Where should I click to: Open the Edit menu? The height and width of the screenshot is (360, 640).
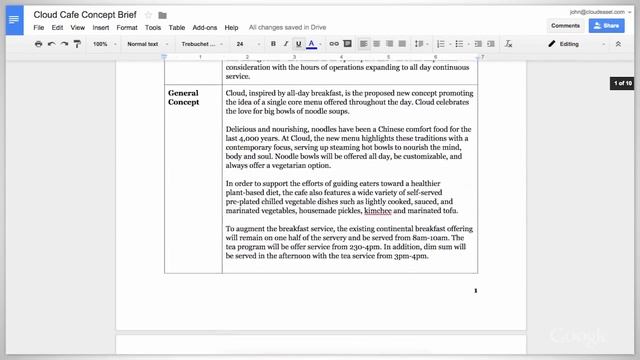(57, 27)
